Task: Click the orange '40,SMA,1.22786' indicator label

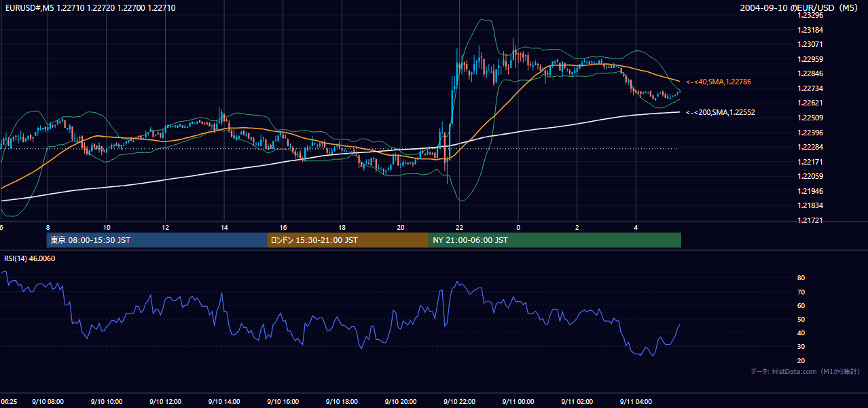Action: [719, 82]
